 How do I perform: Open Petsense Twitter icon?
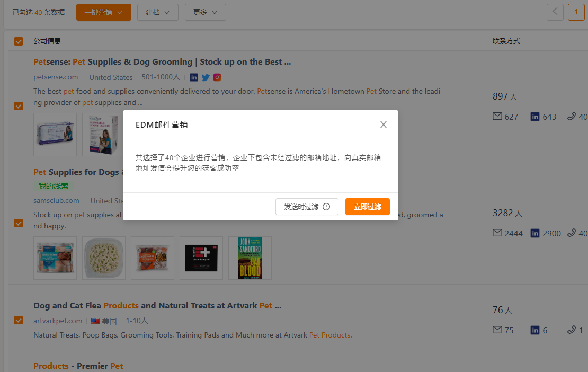tap(206, 77)
